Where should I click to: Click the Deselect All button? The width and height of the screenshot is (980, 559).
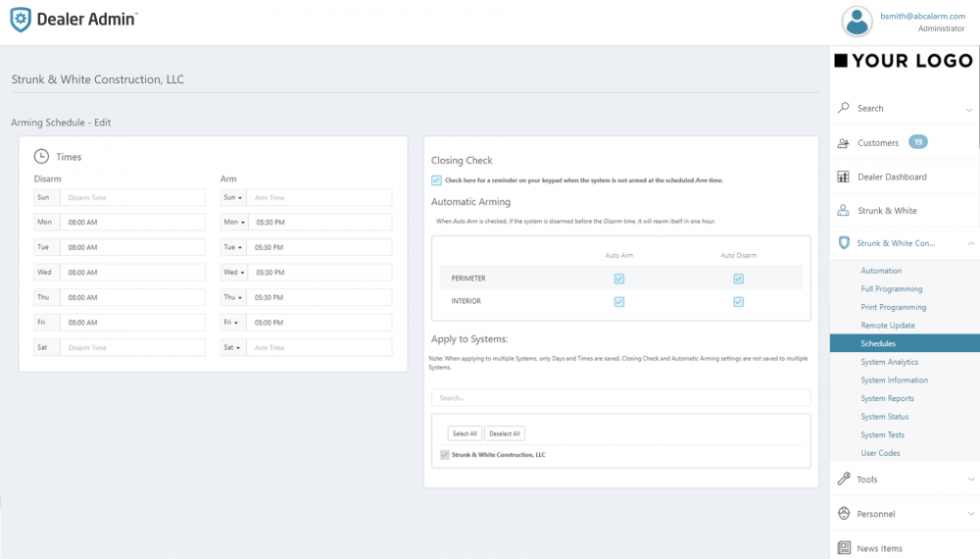click(x=505, y=433)
